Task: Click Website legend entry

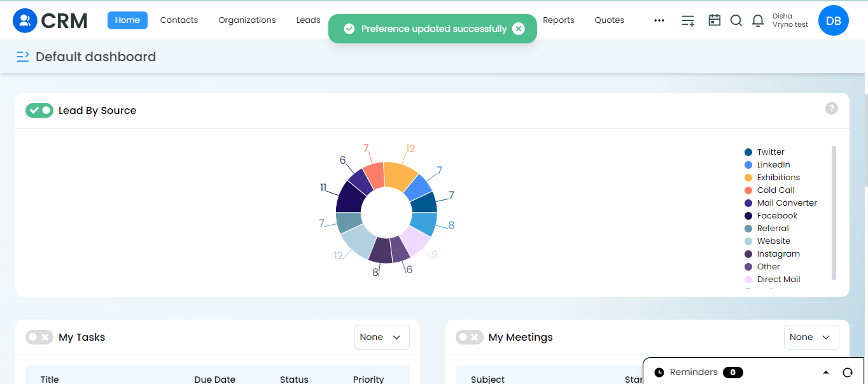Action: pos(767,241)
